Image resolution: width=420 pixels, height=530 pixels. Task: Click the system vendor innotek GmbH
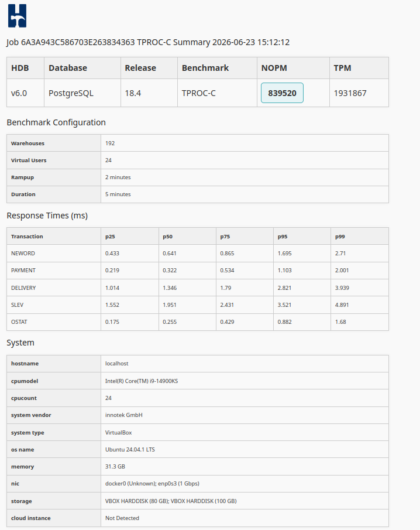click(124, 415)
